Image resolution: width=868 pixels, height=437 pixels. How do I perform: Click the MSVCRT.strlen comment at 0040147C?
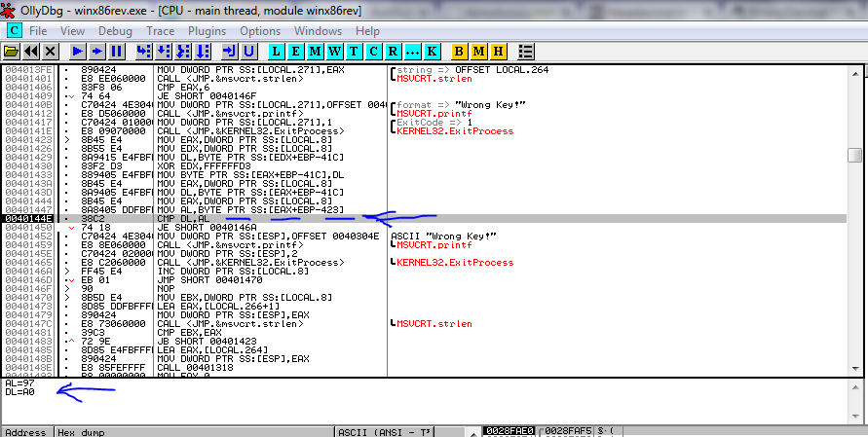coord(434,323)
